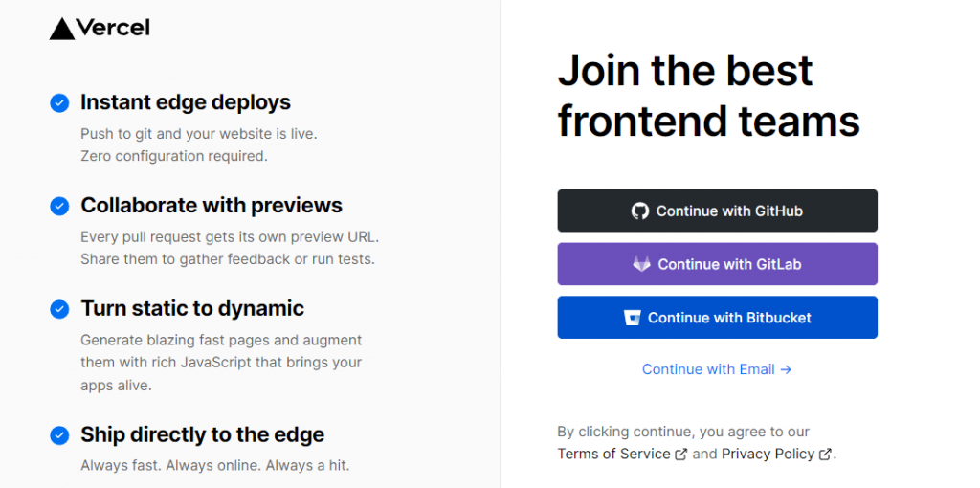Viewport: 980px width, 488px height.
Task: Choose Continue with Bitbucket button
Action: [718, 318]
